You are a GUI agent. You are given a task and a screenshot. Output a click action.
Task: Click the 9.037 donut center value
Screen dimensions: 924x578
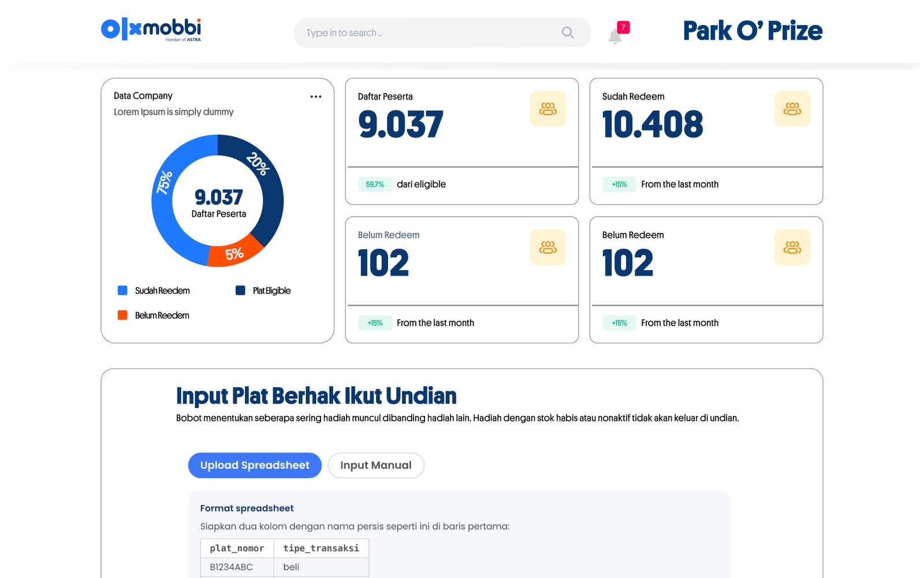coord(218,197)
